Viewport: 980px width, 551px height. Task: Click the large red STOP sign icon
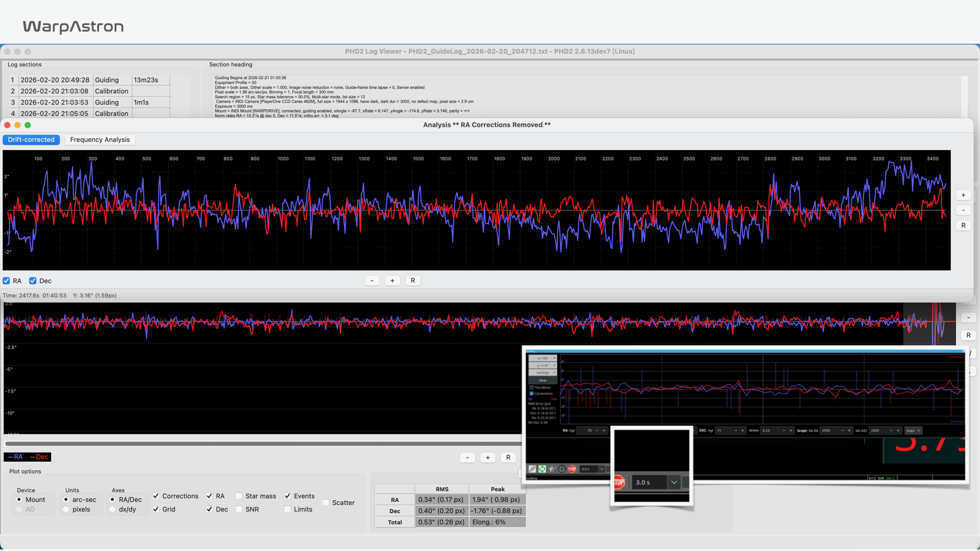tap(619, 482)
